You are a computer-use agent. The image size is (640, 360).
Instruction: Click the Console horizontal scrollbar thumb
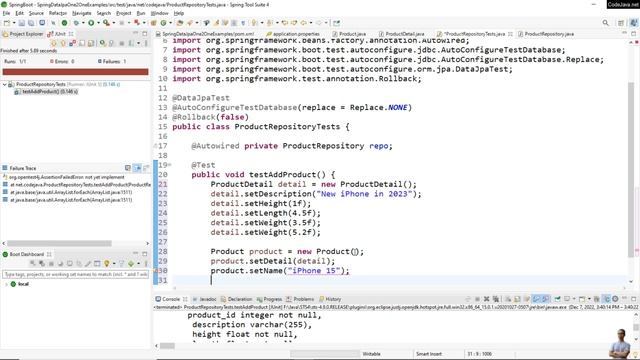(167, 346)
